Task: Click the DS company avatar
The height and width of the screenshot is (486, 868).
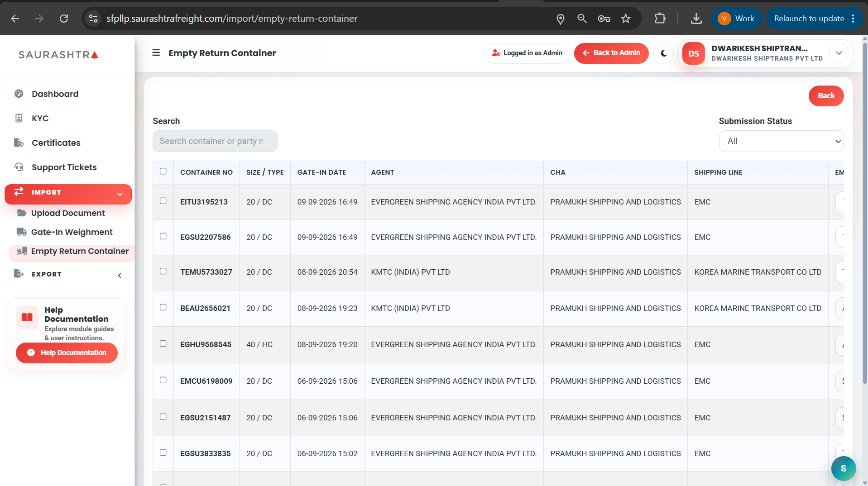Action: click(x=694, y=53)
